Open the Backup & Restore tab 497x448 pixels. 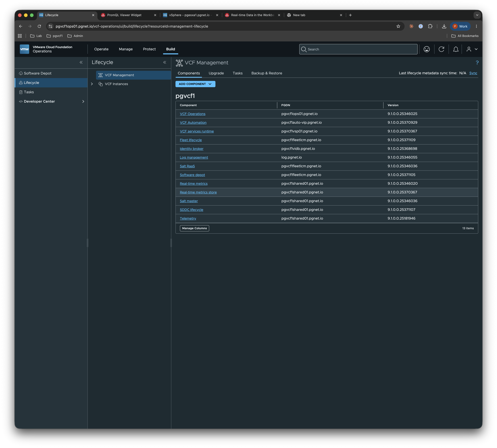click(267, 73)
